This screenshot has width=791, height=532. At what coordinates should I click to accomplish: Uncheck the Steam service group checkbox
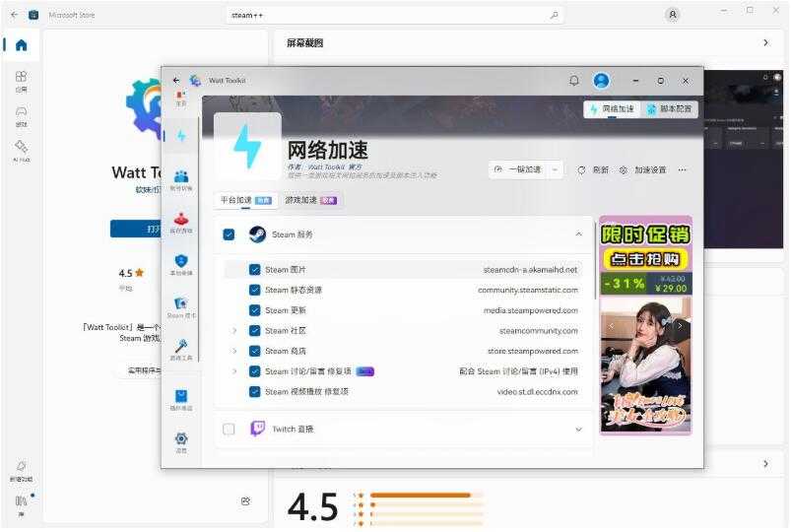(x=229, y=234)
